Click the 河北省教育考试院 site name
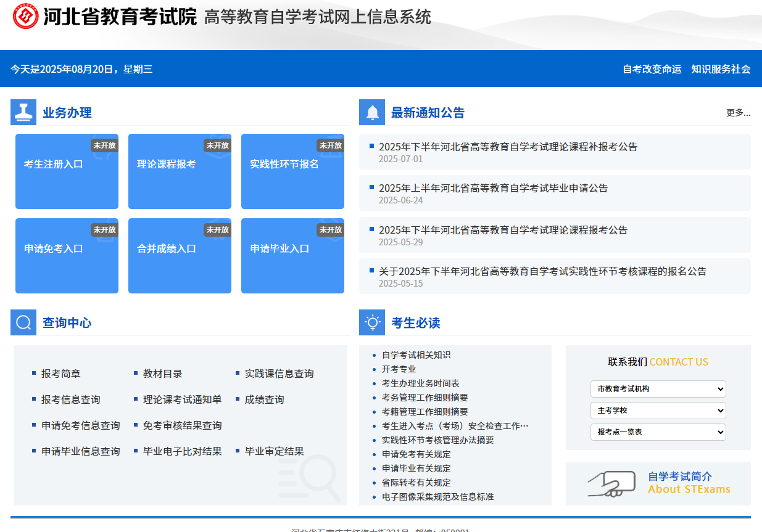 coord(120,17)
